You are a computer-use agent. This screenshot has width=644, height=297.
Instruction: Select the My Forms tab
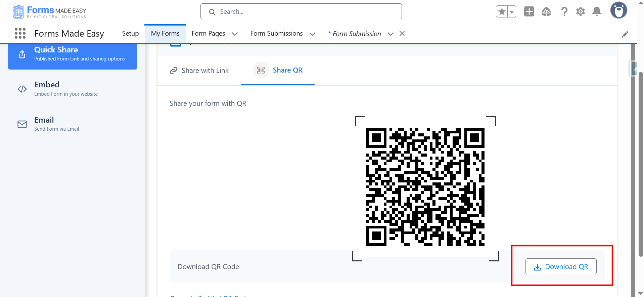coord(165,34)
